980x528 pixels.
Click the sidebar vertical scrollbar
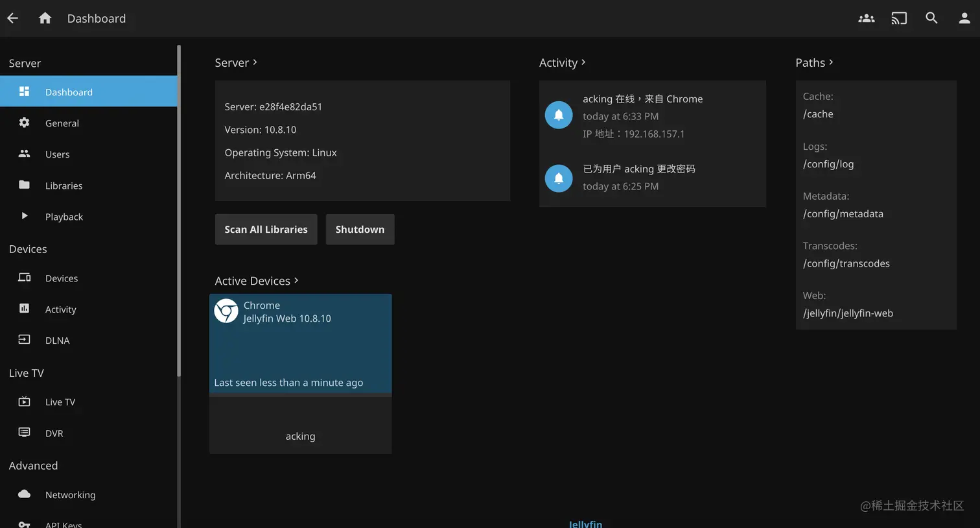179,211
